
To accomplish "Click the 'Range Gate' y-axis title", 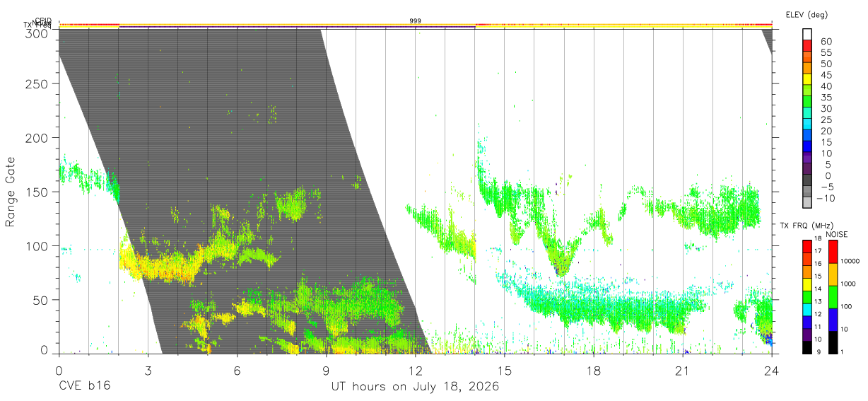I will click(11, 192).
